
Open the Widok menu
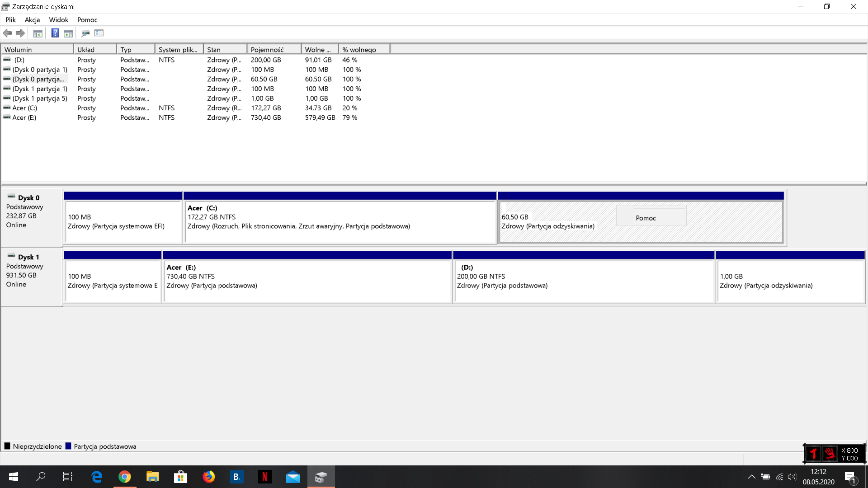coord(58,20)
